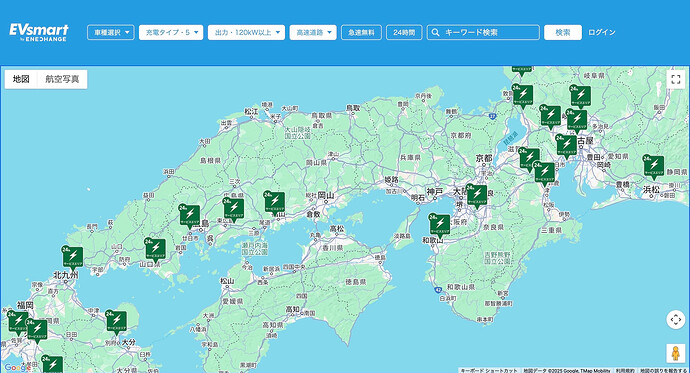Click the 岡山 city label
This screenshot has height=373, width=690.
326,195
